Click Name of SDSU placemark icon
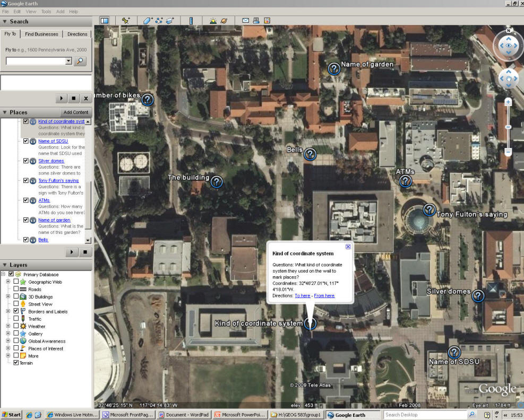The width and height of the screenshot is (524, 420). [454, 352]
